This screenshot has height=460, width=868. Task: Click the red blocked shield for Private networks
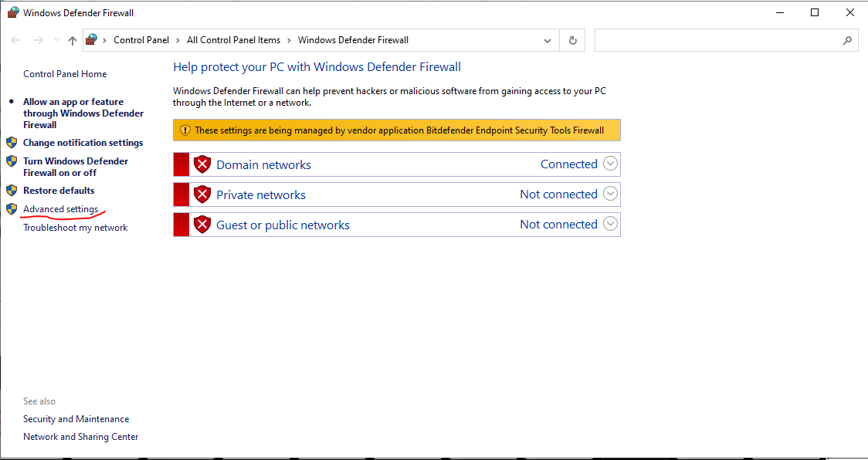coord(202,194)
